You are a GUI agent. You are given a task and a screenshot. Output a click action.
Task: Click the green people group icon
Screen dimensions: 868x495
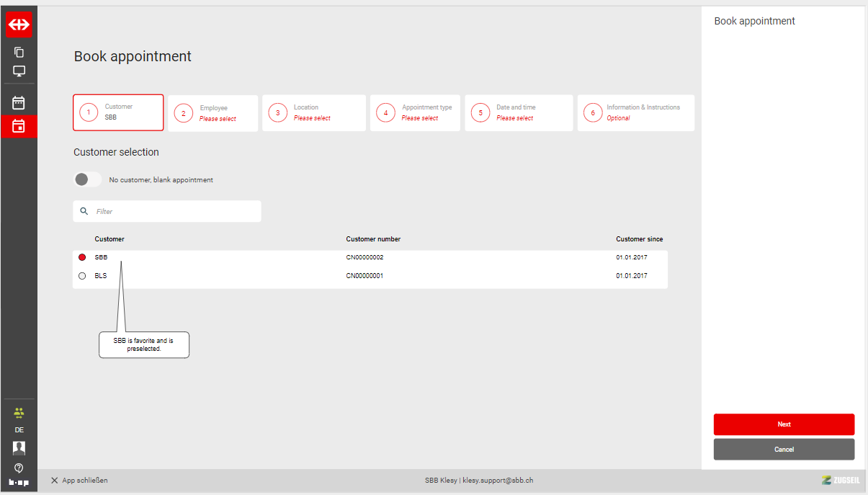point(19,413)
